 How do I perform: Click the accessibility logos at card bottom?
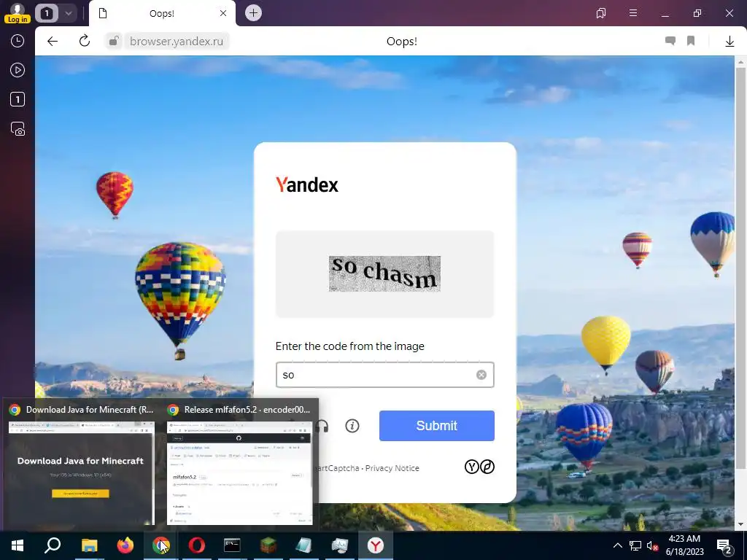pyautogui.click(x=479, y=467)
